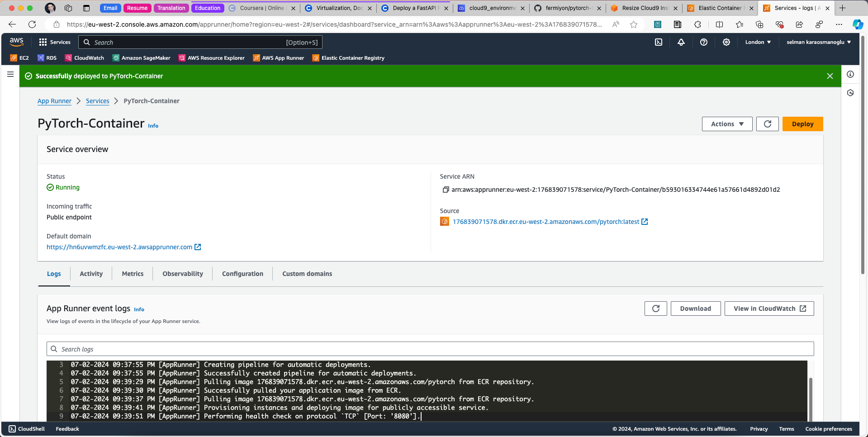The width and height of the screenshot is (868, 437).
Task: Open the hexagon clock icon on the right edge
Action: coord(850,93)
